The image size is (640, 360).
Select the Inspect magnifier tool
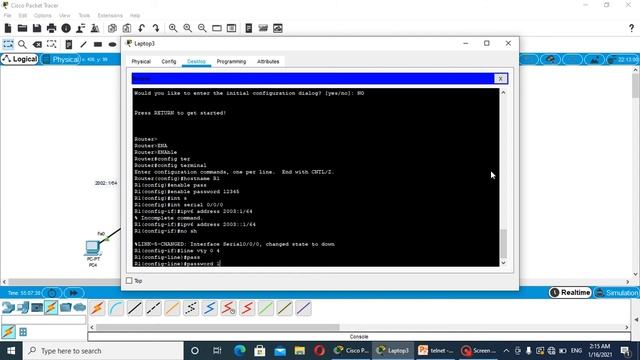click(x=22, y=44)
